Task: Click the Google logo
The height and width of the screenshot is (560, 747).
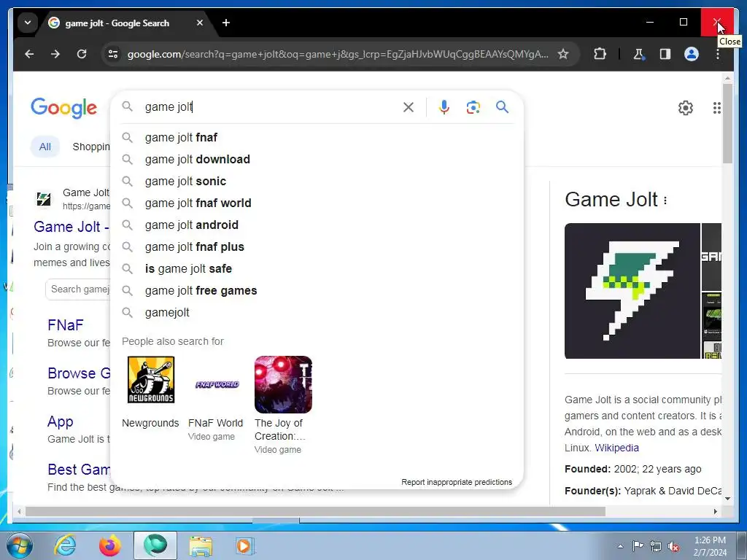Action: pyautogui.click(x=64, y=108)
